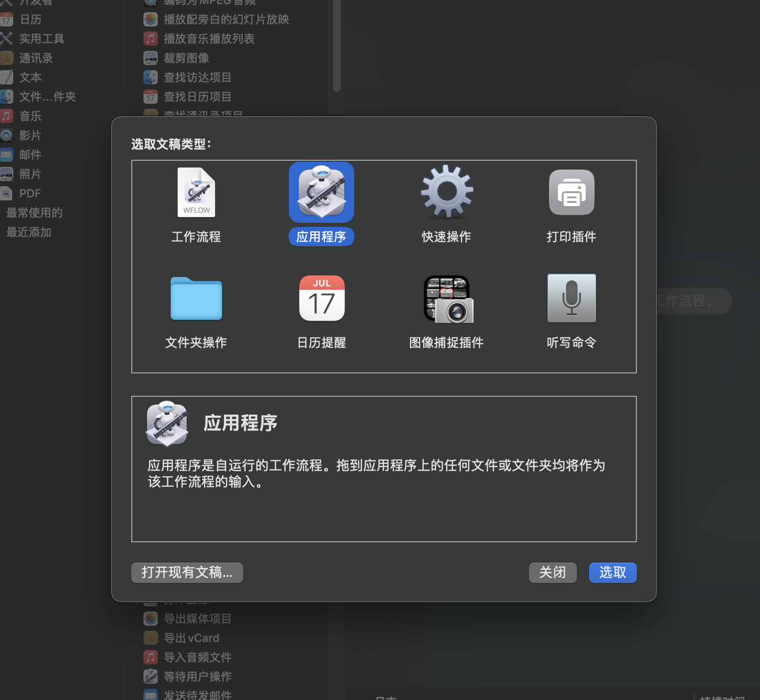This screenshot has height=700, width=760.
Task: Click the 导入音频文件 action icon
Action: pos(151,657)
